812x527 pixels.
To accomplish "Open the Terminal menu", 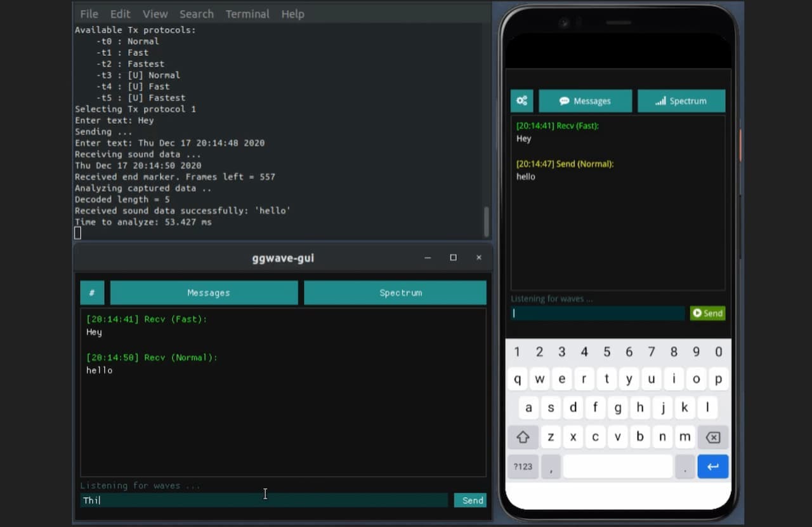I will pyautogui.click(x=247, y=13).
